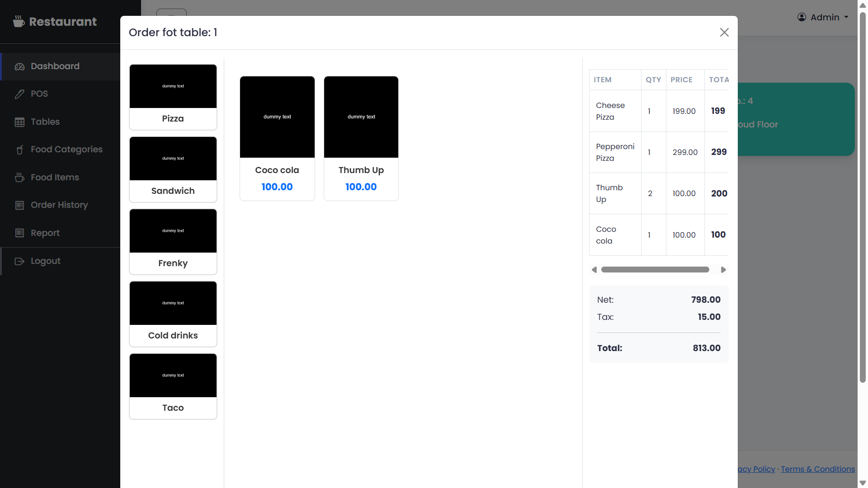Viewport: 868px width, 488px height.
Task: Go to POS menu item
Action: 61,94
